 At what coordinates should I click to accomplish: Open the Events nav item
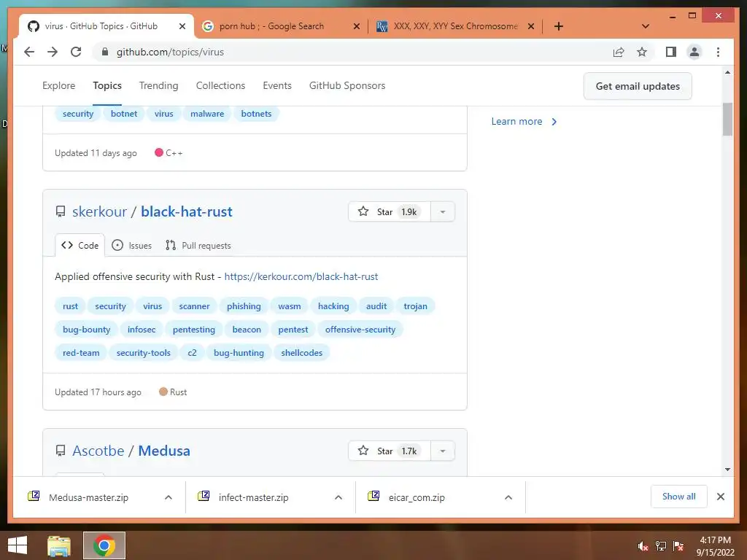(277, 86)
